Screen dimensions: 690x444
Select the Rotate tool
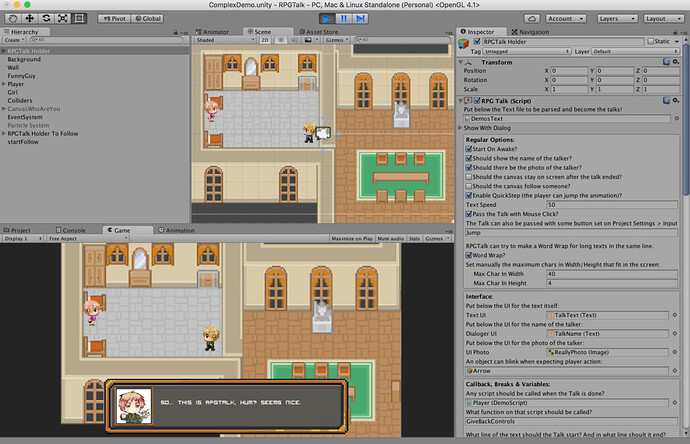pos(46,18)
